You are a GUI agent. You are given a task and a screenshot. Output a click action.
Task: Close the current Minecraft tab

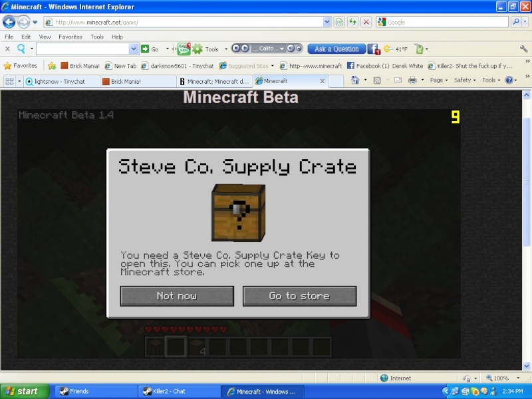click(x=323, y=81)
